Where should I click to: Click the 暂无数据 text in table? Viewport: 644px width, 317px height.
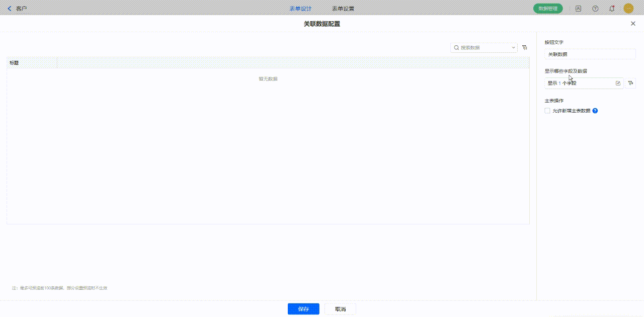(268, 79)
